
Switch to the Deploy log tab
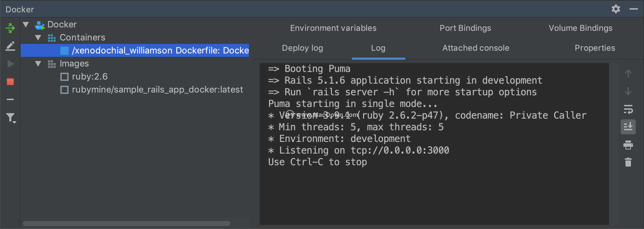[x=302, y=48]
